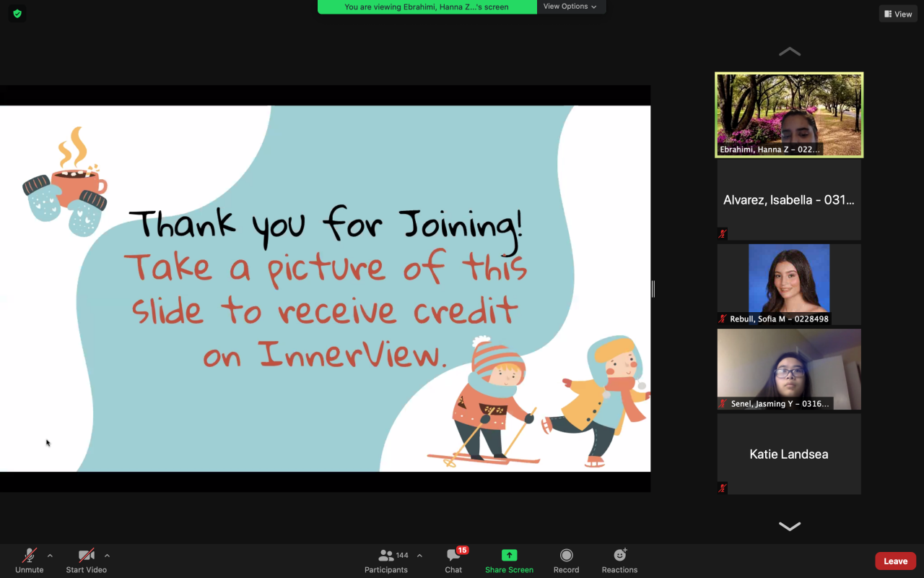Open video settings arrow next to Start Video
This screenshot has height=578, width=924.
(x=107, y=556)
